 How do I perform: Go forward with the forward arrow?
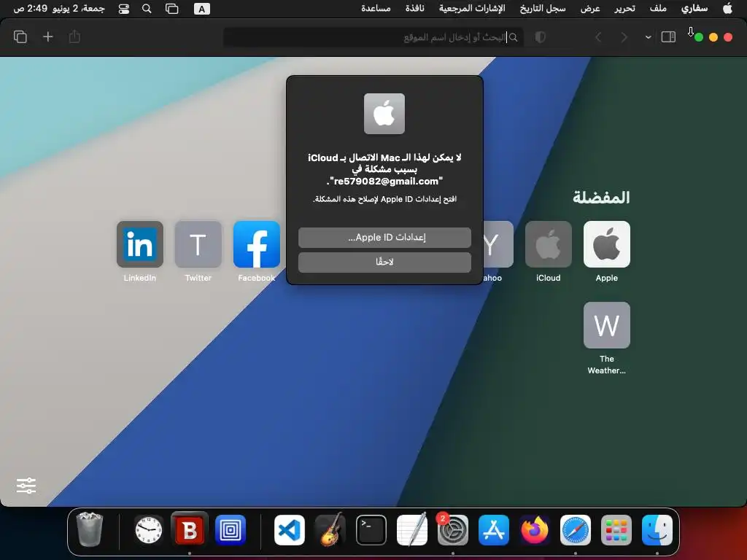(624, 37)
